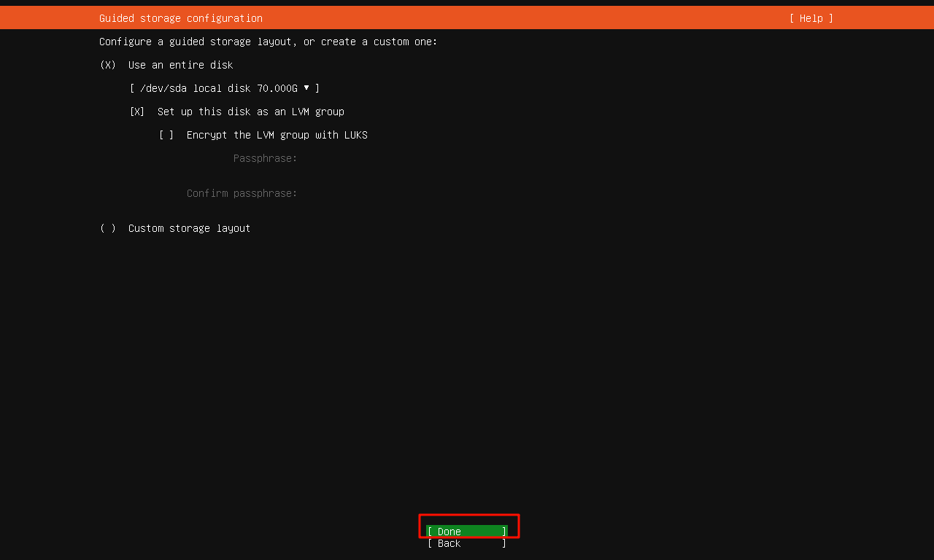Viewport: 934px width, 560px height.
Task: Select the 'Use an entire disk' radio button
Action: (107, 65)
